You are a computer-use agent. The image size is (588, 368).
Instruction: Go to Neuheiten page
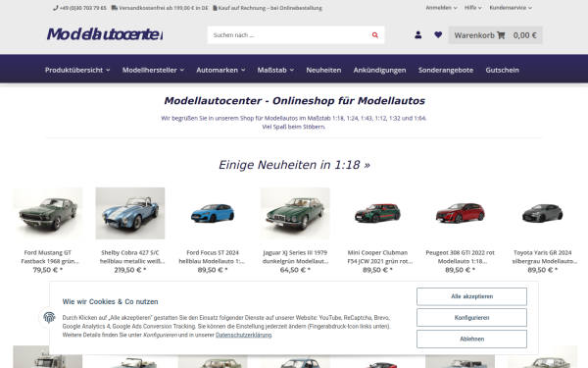(323, 70)
